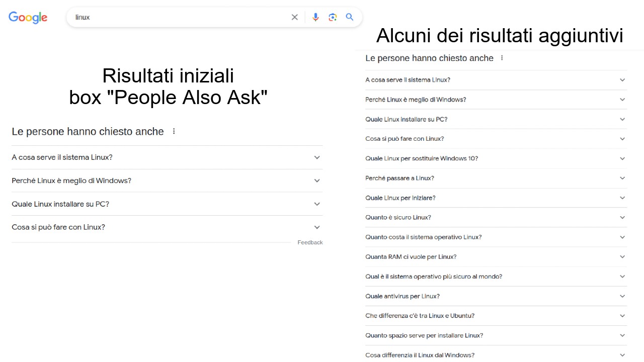This screenshot has width=644, height=362.
Task: Click "Che differenza c'è tra Linux e Ubuntu?" text
Action: [420, 315]
